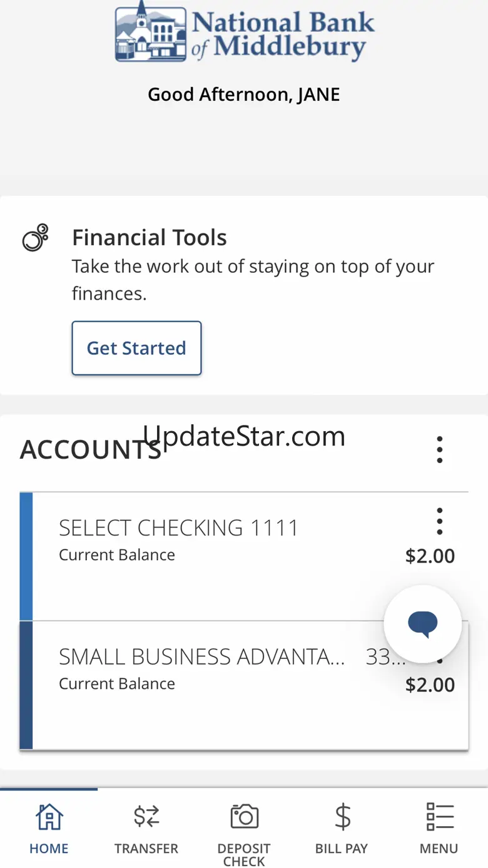Open Accounts section three-dot options menu
Screen dimensions: 488x868
point(440,449)
